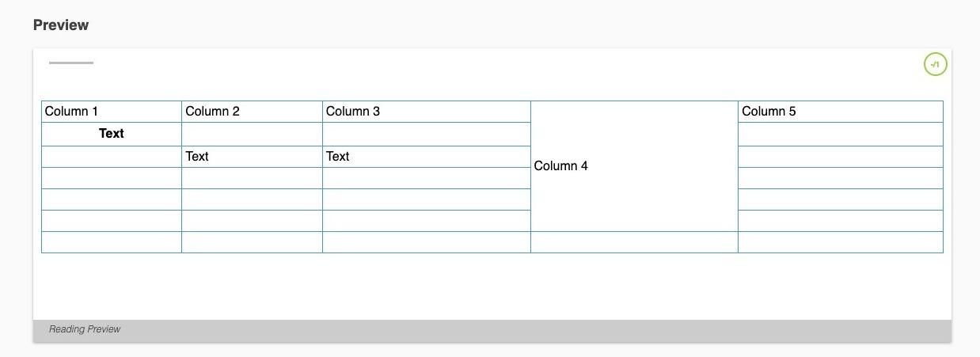Screen dimensions: 980x357
Task: Select the Column 2 header cell
Action: point(252,112)
